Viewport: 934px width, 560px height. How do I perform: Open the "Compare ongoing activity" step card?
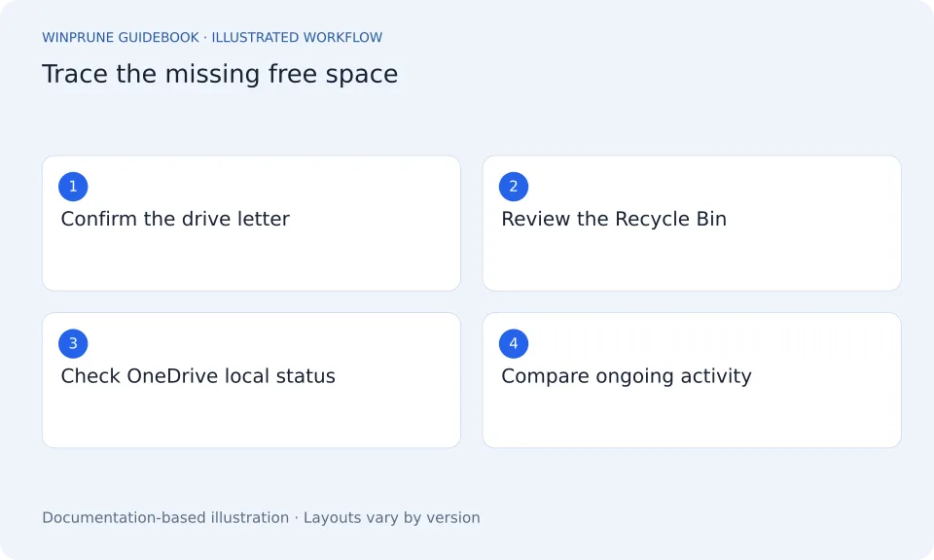coord(692,380)
